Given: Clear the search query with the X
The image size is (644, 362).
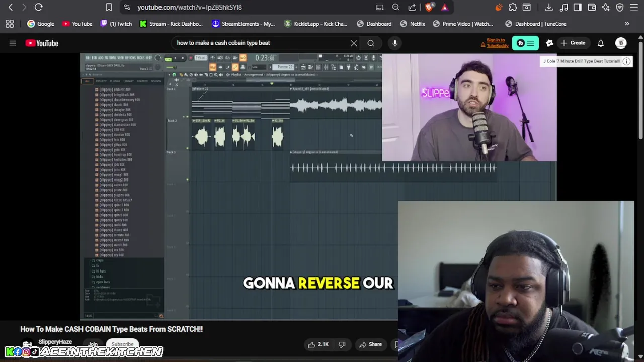Looking at the screenshot, I should click(354, 43).
